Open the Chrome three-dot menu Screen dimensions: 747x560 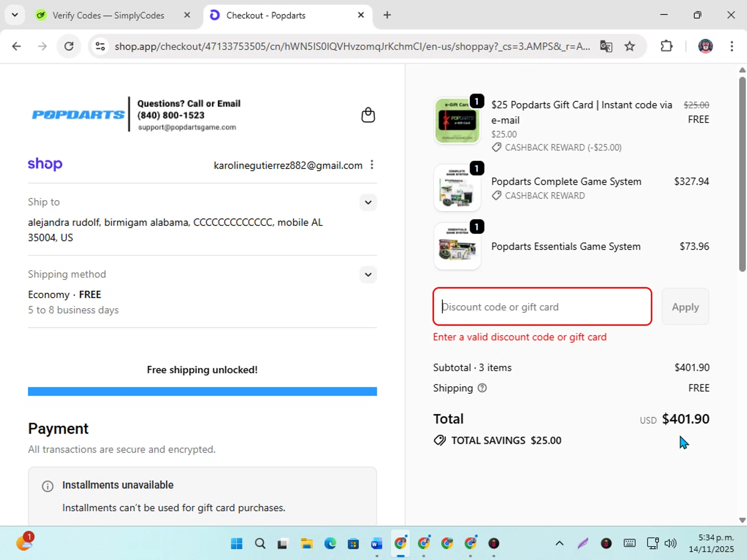click(x=732, y=46)
